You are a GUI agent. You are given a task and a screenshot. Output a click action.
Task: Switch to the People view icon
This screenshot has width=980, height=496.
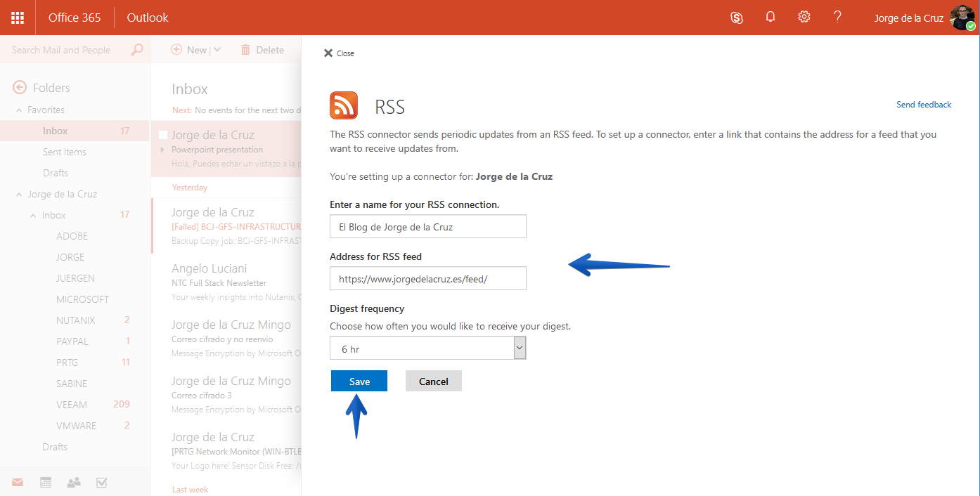point(74,483)
